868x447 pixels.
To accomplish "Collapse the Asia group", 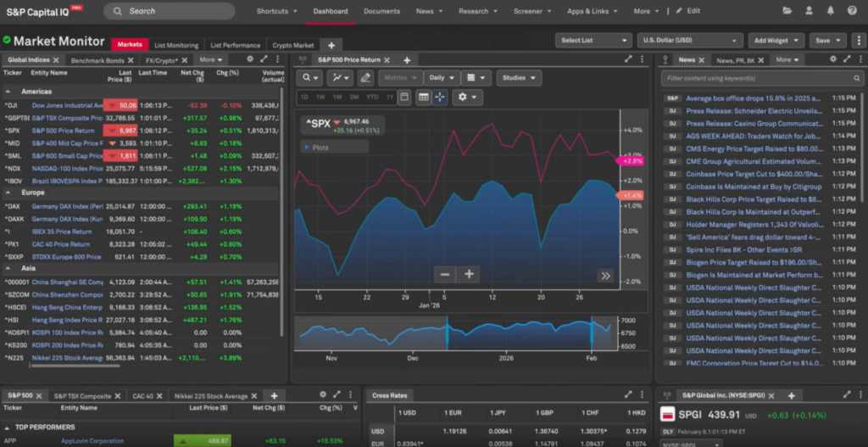I will 9,268.
